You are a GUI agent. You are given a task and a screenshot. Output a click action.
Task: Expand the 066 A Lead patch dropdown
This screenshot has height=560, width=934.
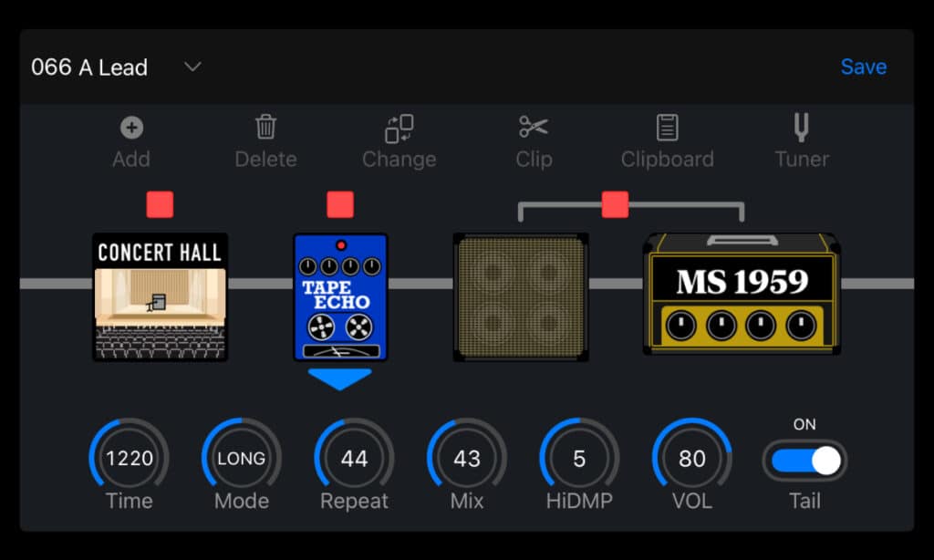[192, 67]
